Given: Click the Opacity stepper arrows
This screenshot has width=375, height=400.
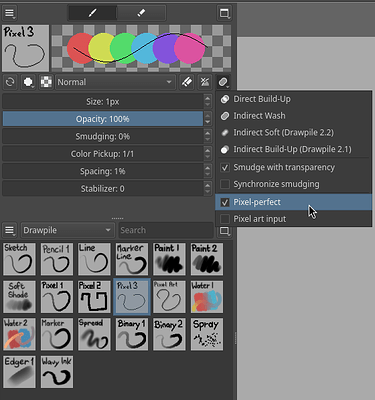Looking at the screenshot, I should point(207,119).
